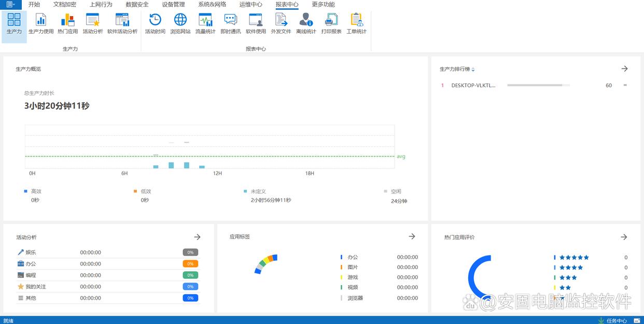Click the DESKTOP-VLKTL productivity progress bar

click(538, 86)
